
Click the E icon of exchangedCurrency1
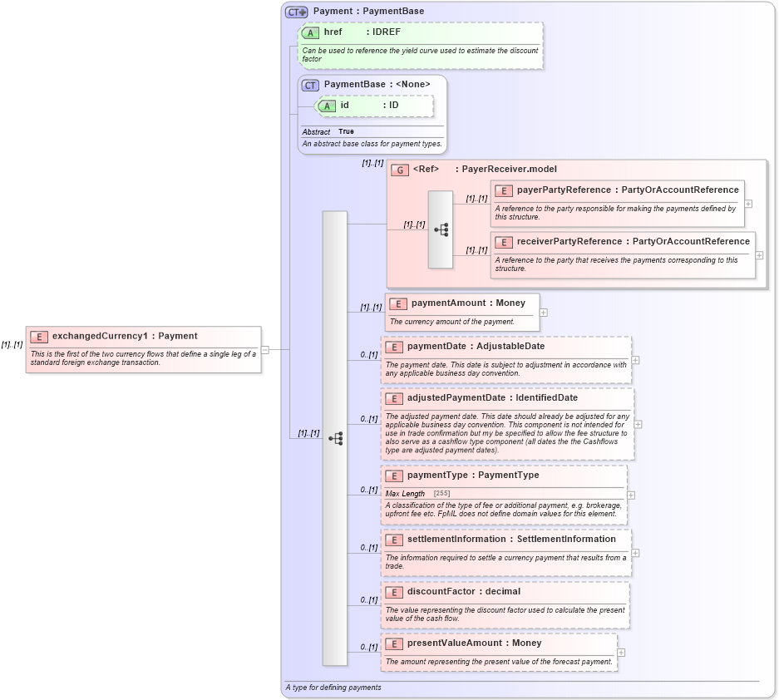click(x=39, y=338)
